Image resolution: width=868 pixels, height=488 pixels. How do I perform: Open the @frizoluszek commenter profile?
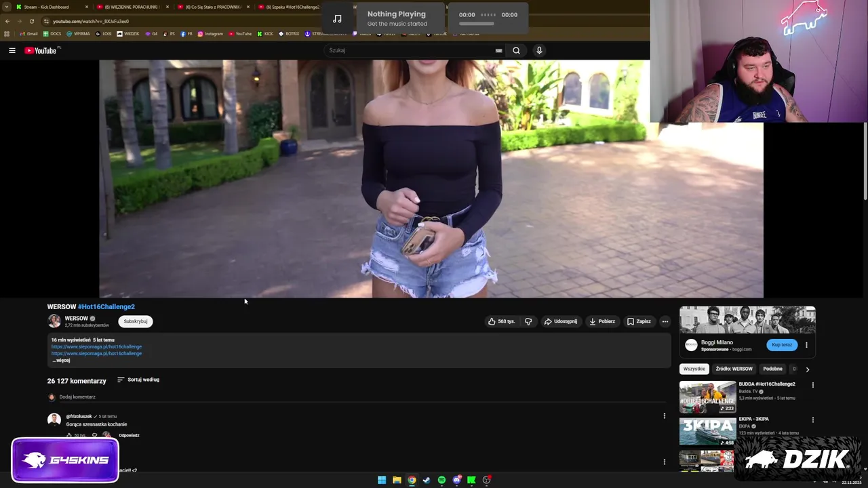[x=79, y=416]
